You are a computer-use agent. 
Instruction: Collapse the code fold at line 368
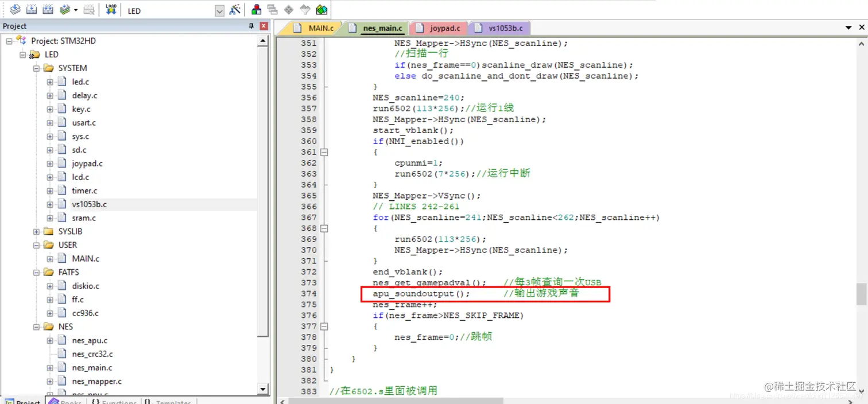[324, 228]
